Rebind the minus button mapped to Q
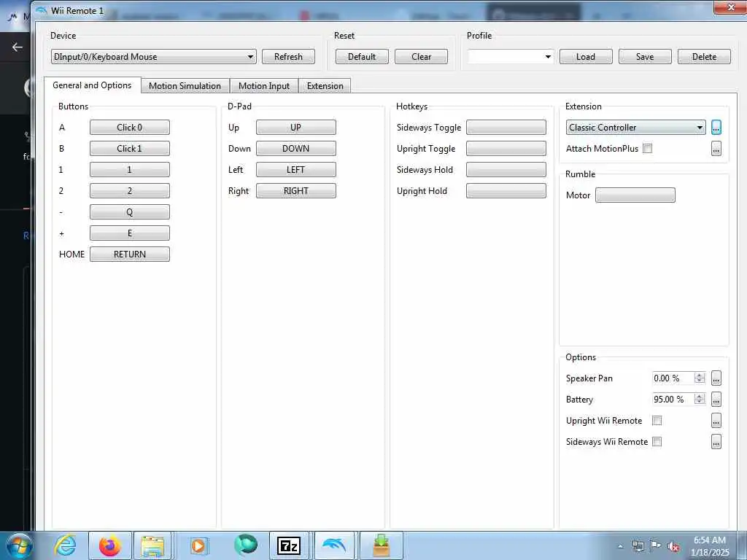Viewport: 747px width, 560px height. click(x=130, y=212)
